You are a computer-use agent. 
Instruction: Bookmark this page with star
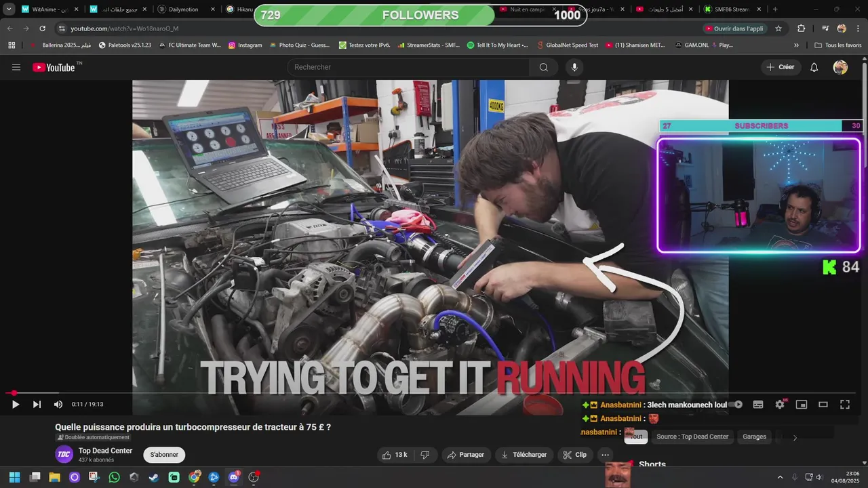(x=778, y=28)
